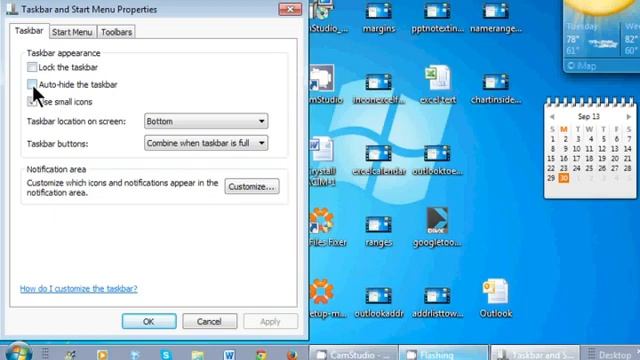Open the margins video file on desktop
The width and height of the screenshot is (640, 360).
pos(378,17)
